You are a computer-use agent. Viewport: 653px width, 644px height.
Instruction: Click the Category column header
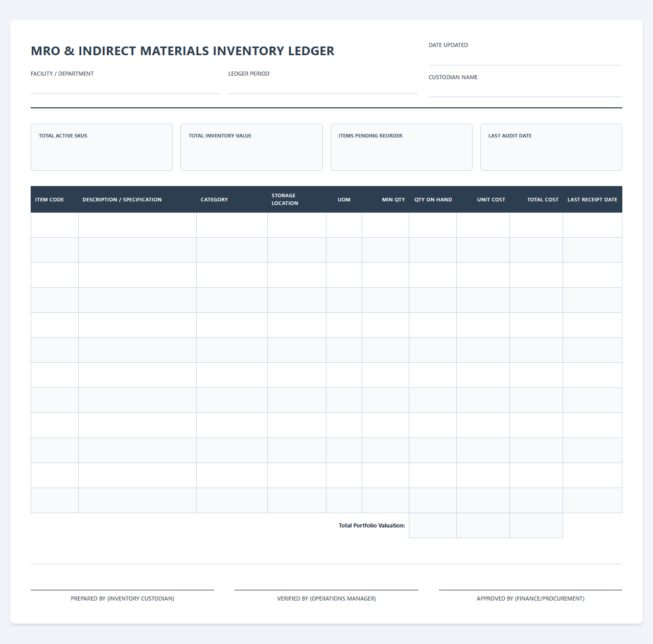point(232,199)
